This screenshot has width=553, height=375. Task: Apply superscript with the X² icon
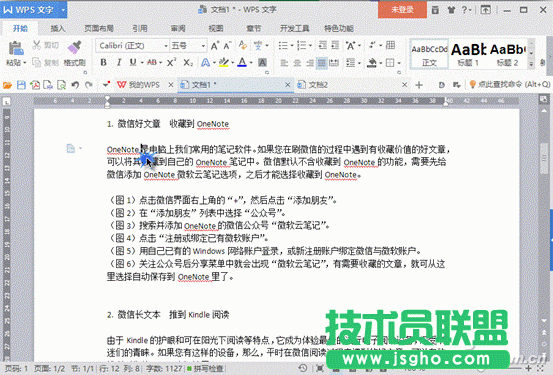[x=171, y=62]
